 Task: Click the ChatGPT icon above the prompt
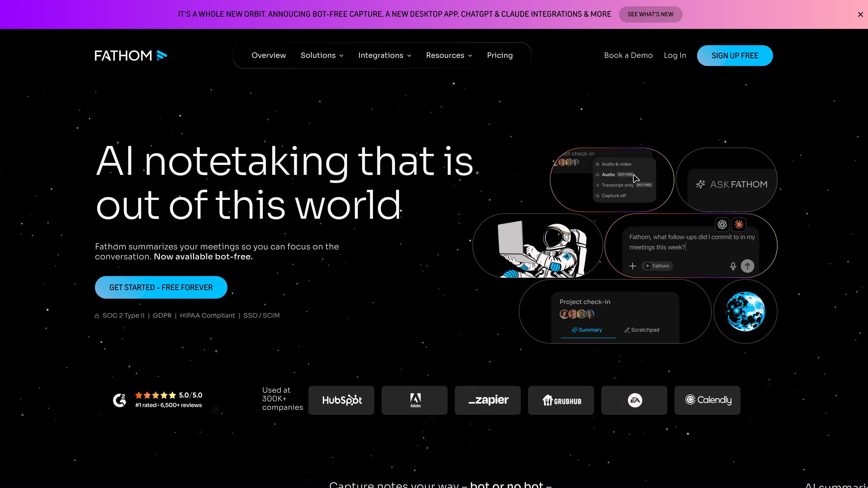[722, 225]
